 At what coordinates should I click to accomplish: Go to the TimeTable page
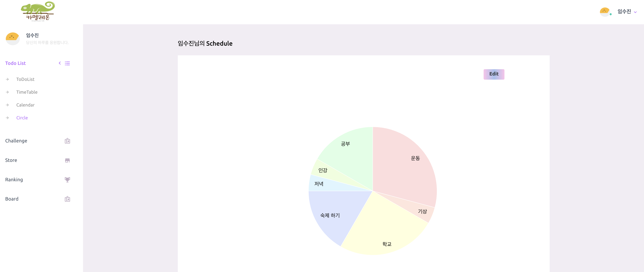click(27, 92)
